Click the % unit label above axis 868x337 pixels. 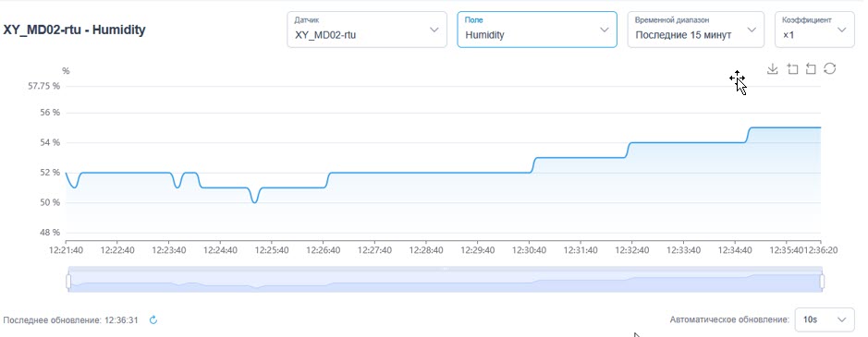[66, 71]
